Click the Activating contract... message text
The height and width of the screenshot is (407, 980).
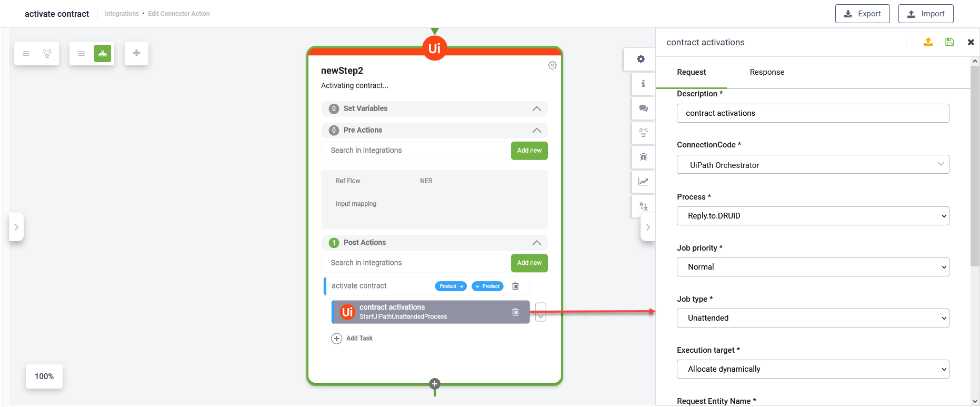tap(355, 86)
